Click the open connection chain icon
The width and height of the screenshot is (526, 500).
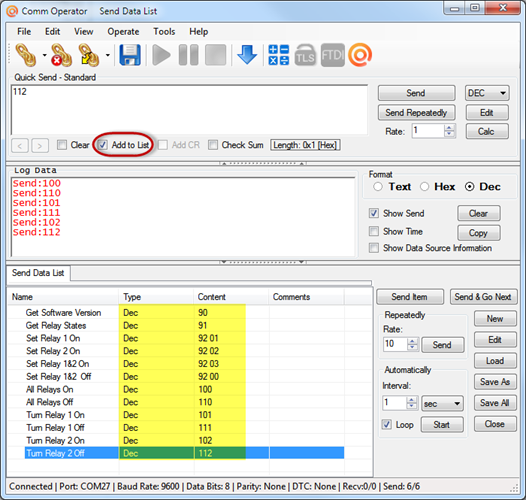pyautogui.click(x=26, y=55)
